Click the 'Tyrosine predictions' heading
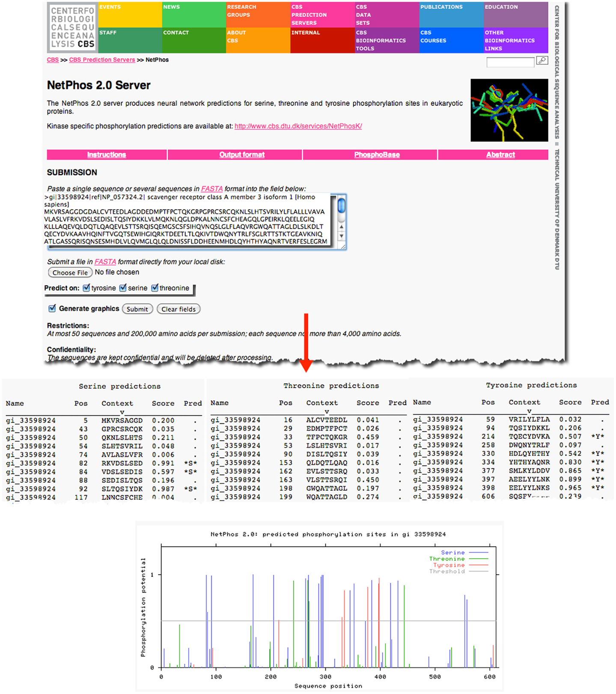 [x=531, y=385]
